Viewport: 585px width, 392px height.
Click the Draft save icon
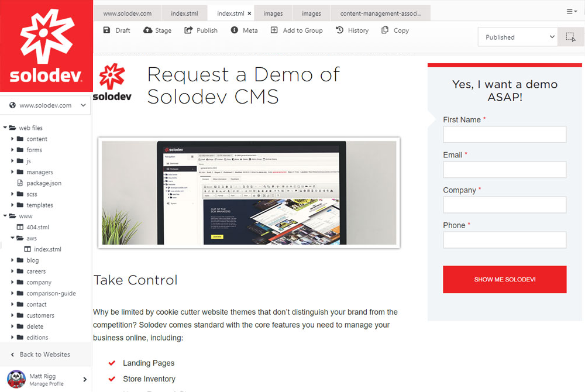tap(106, 30)
